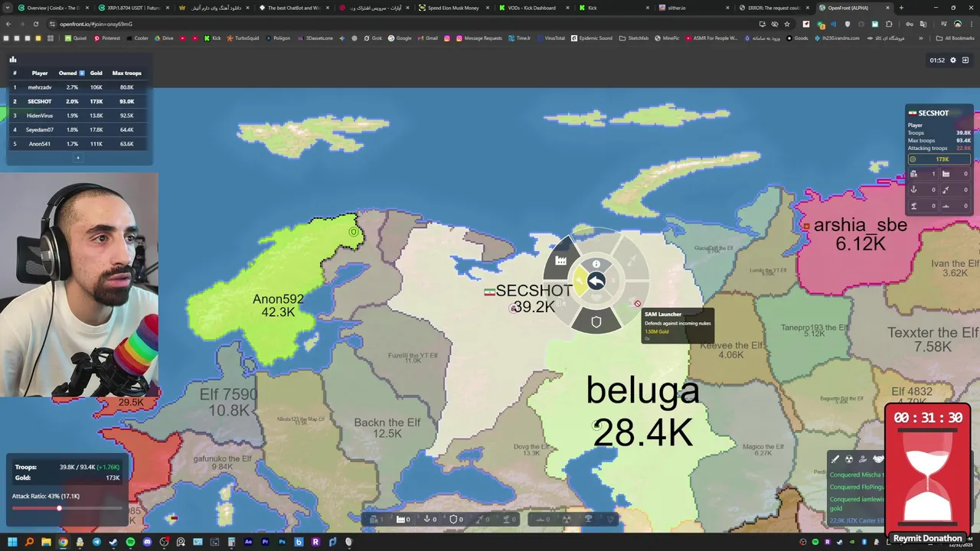Switch to the Spend Elon Musk Money tab
This screenshot has height=551, width=980.
coord(452,8)
